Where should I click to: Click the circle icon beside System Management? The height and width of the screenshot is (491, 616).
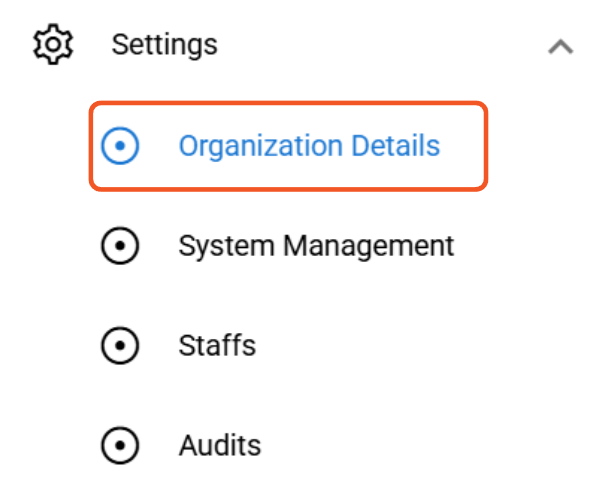pos(120,246)
